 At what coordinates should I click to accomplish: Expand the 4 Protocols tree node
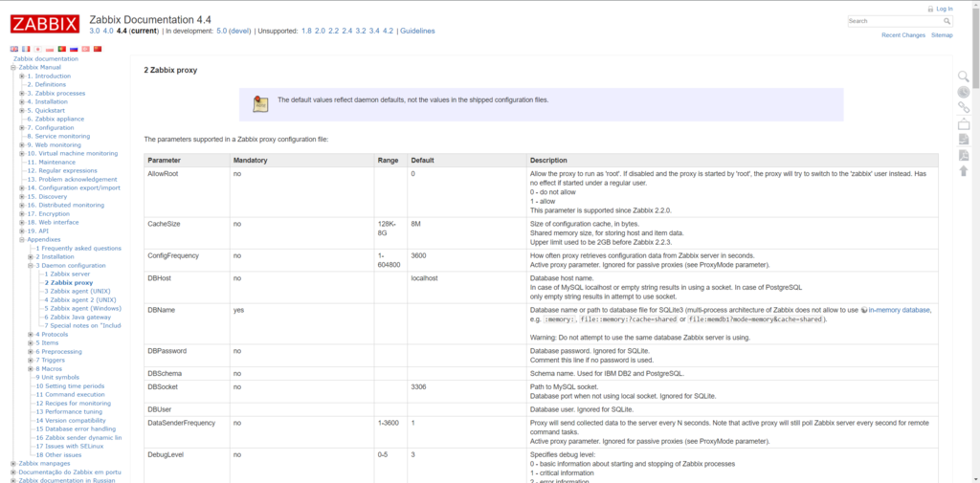point(31,335)
